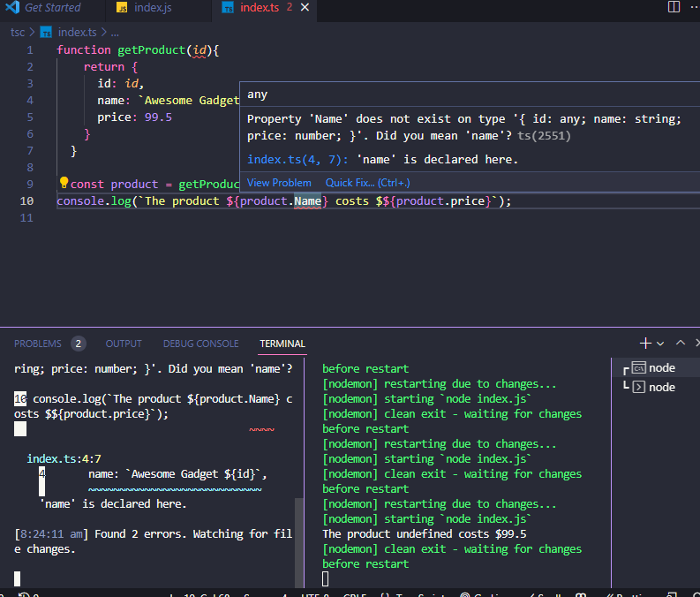Switch to the OUTPUT panel tab

124,344
